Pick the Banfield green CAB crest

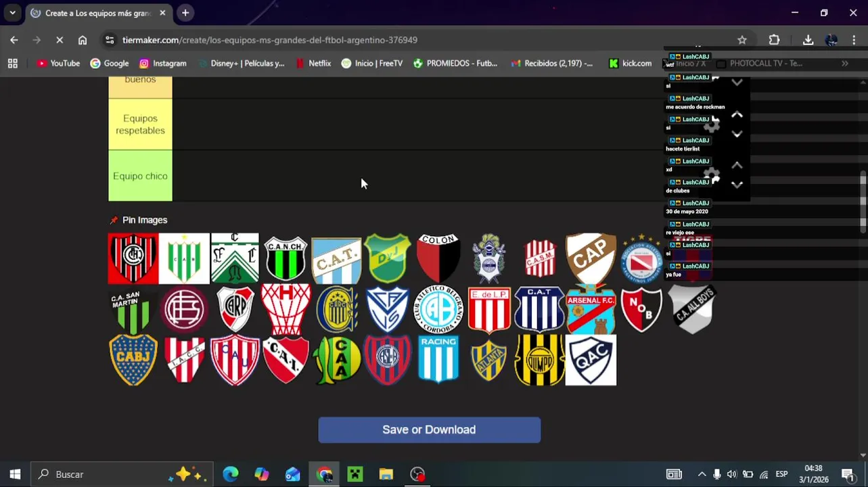point(184,258)
